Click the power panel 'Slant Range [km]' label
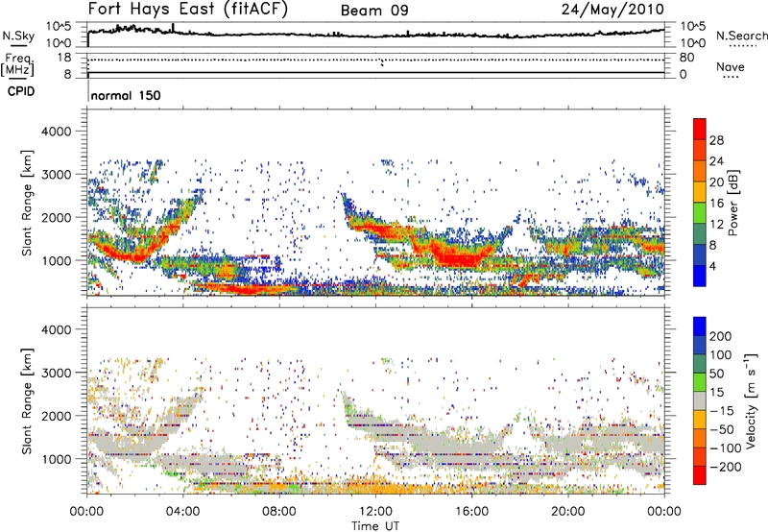This screenshot has height=532, width=768. pyautogui.click(x=27, y=203)
